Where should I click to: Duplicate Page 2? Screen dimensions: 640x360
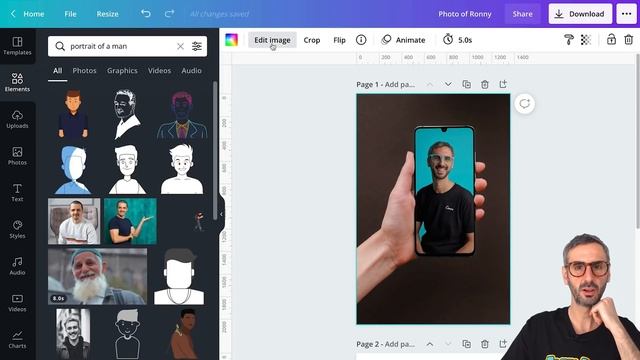466,344
